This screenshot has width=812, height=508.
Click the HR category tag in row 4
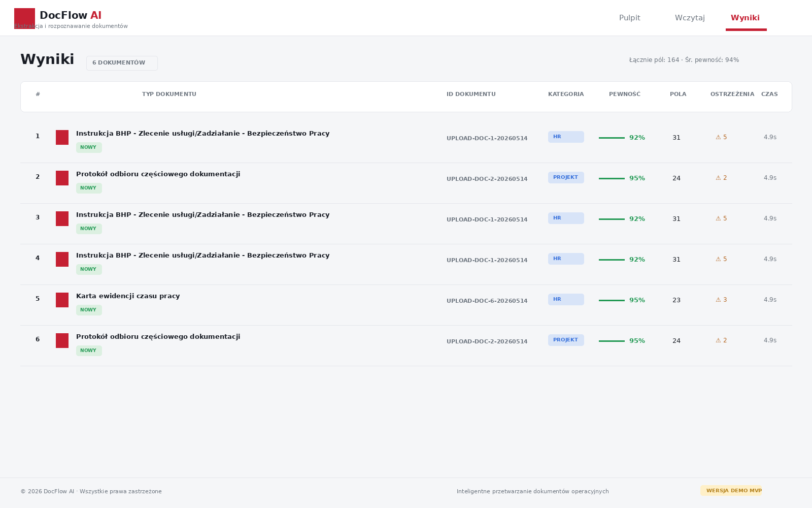pos(566,259)
